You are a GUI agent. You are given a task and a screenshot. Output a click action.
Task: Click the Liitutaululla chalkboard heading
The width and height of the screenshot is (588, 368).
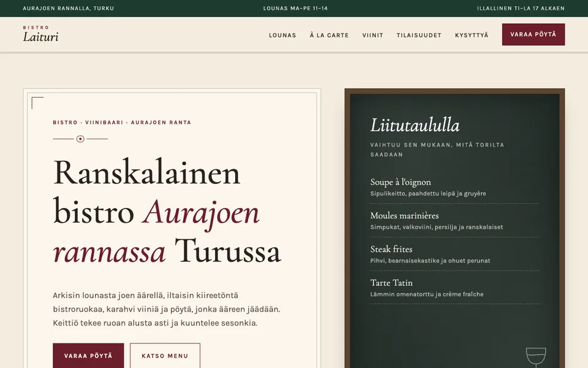tap(415, 125)
